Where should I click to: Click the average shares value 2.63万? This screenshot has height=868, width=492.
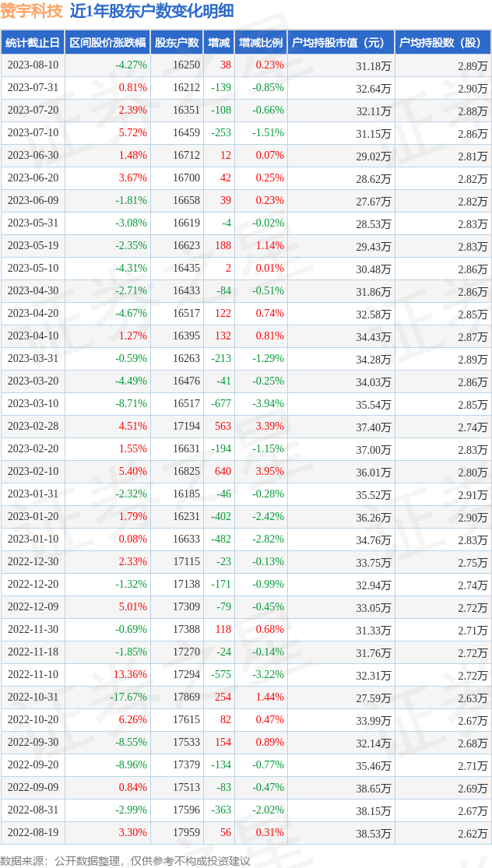coord(473,698)
